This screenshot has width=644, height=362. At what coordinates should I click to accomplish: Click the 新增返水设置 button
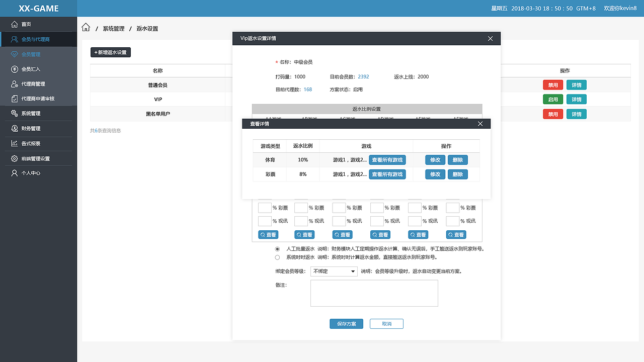tap(111, 52)
